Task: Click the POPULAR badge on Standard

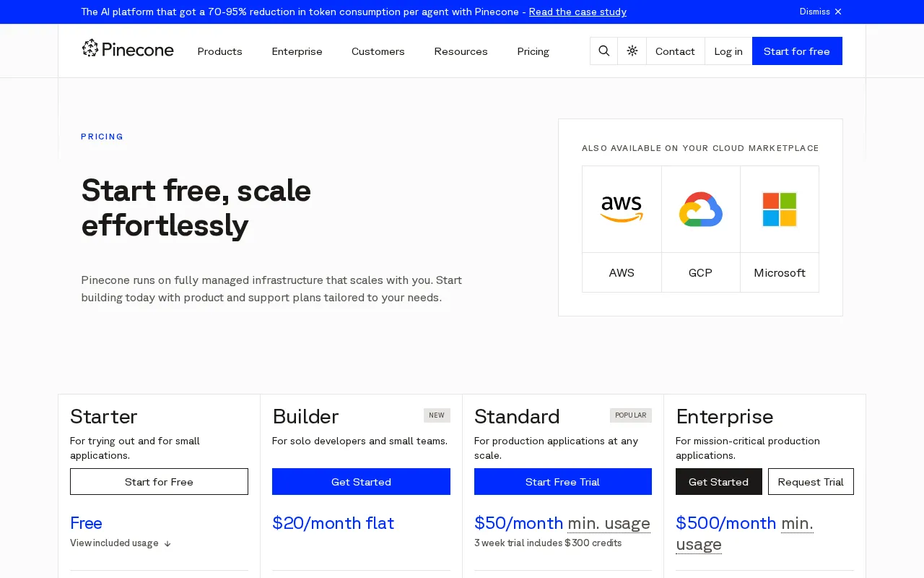Action: click(x=631, y=415)
